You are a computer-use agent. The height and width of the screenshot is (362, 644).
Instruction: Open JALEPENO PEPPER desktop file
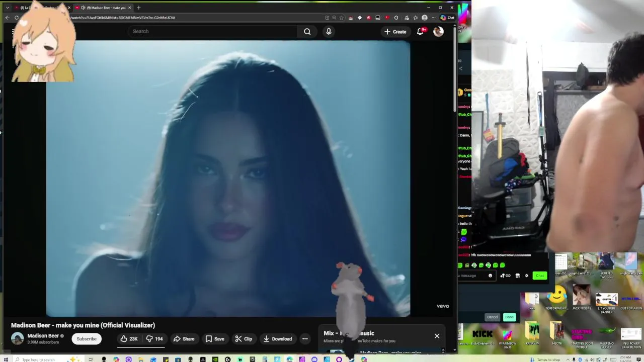click(x=607, y=338)
